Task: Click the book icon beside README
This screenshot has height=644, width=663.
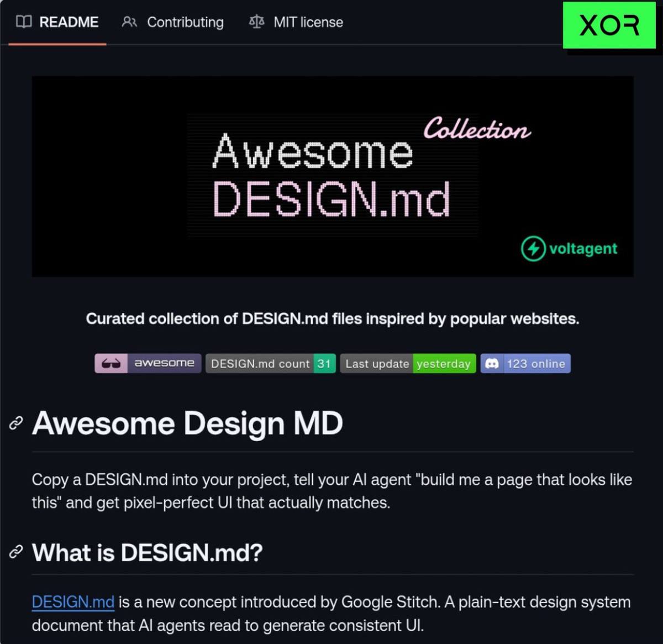Action: [x=24, y=22]
